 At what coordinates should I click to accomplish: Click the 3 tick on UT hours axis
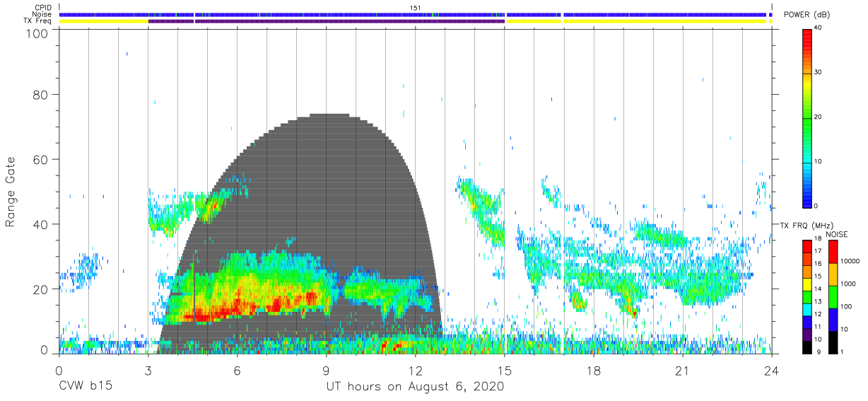tap(148, 371)
